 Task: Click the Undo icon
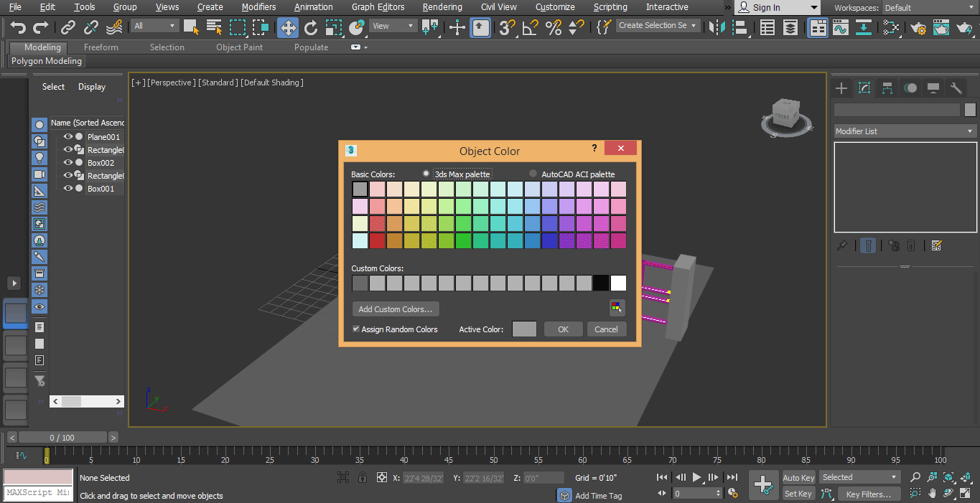tap(17, 27)
